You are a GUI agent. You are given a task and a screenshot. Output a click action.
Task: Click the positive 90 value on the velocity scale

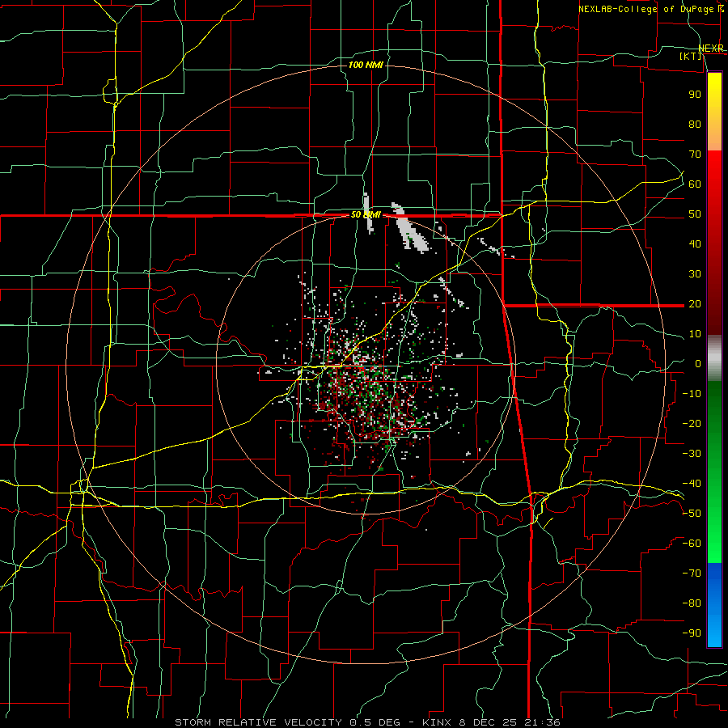[x=695, y=95]
